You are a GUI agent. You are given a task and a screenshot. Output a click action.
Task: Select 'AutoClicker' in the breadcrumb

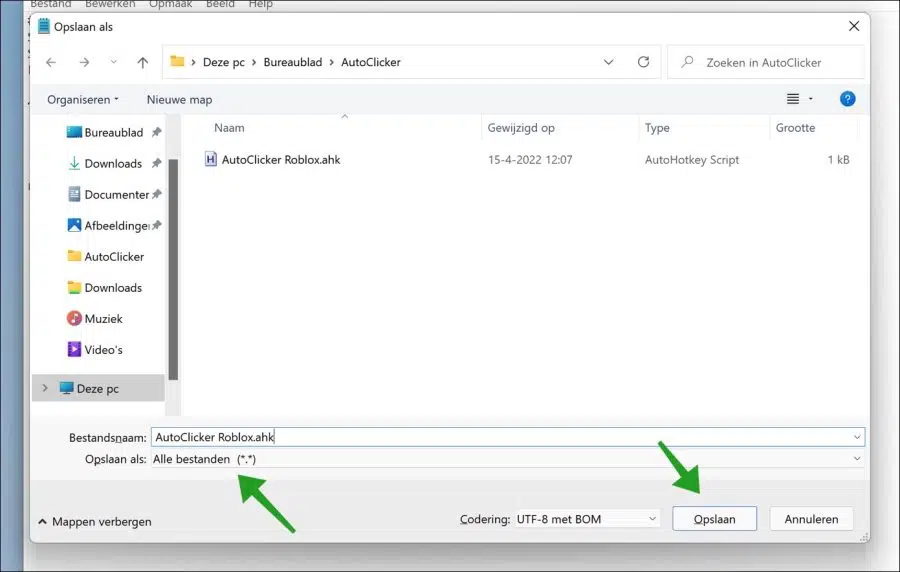pos(371,62)
